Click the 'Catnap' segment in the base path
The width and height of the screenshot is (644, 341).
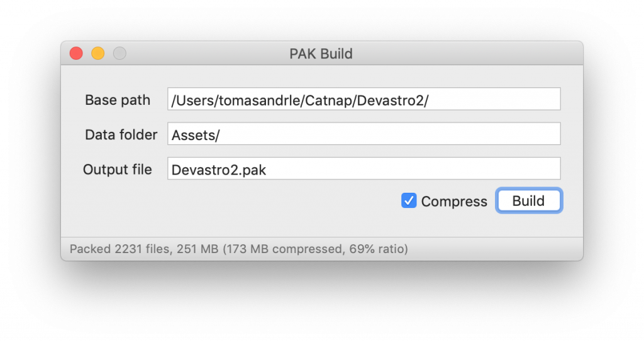[x=328, y=100]
